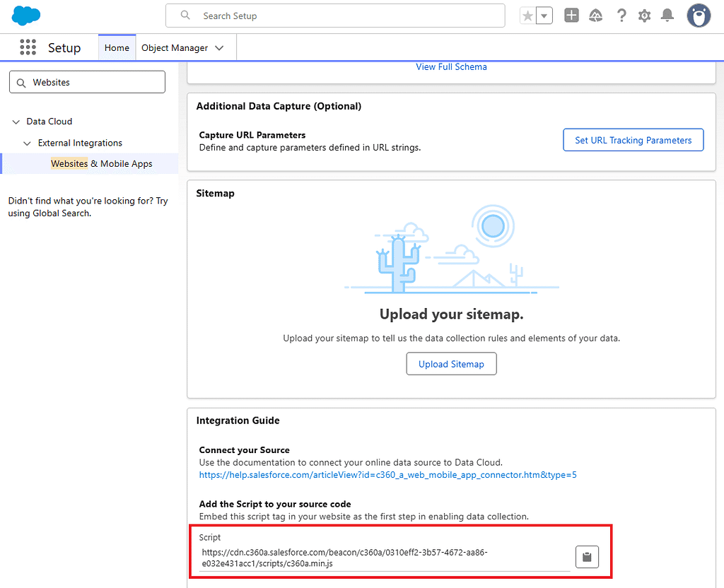Select Websites & Mobile Apps menu item
Image resolution: width=724 pixels, height=588 pixels.
[102, 164]
